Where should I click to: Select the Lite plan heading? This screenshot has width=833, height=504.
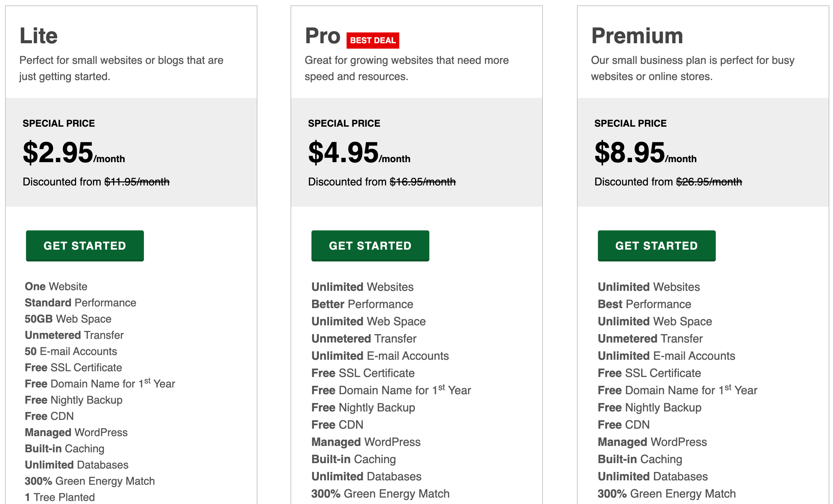[x=39, y=36]
